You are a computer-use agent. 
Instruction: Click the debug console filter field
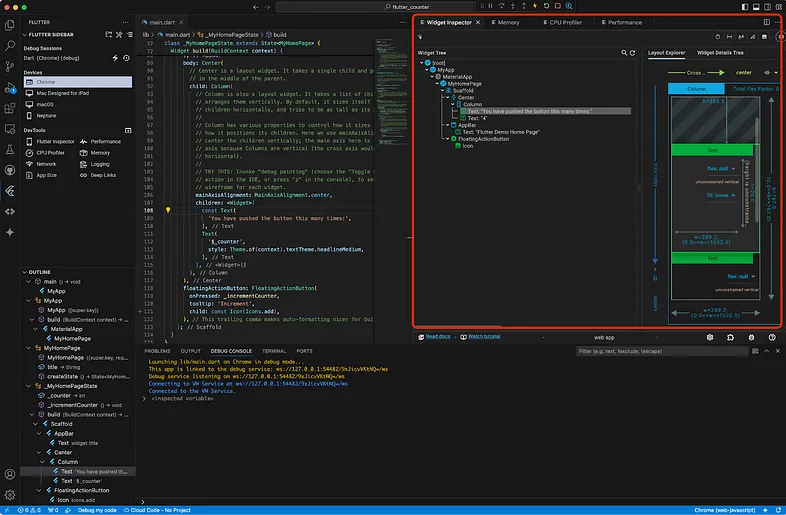pyautogui.click(x=662, y=351)
